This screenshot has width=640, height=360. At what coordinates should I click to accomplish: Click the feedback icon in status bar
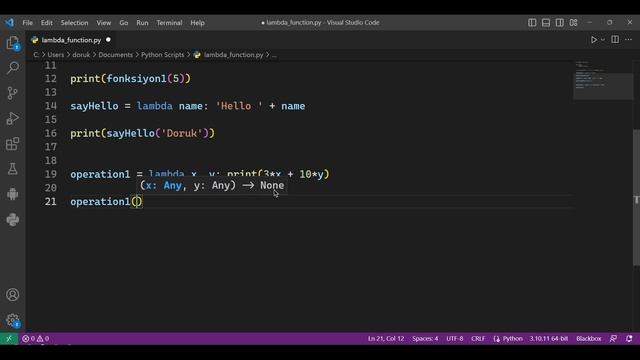point(613,338)
